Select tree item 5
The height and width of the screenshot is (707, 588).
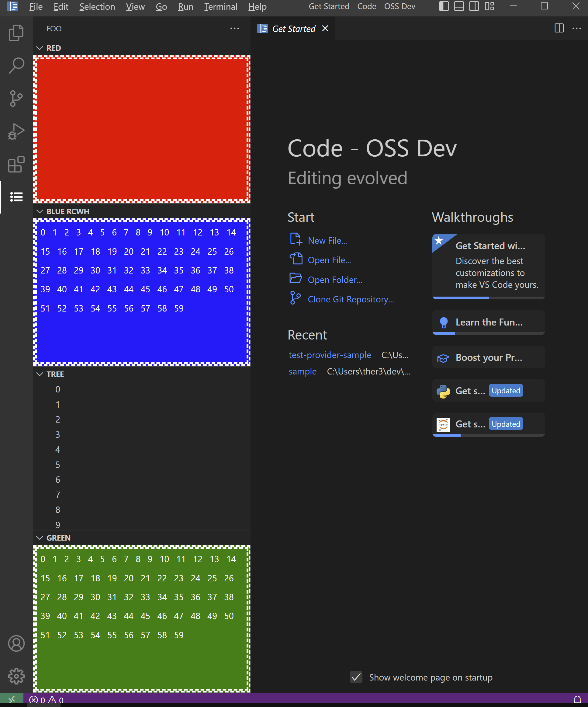(142, 465)
